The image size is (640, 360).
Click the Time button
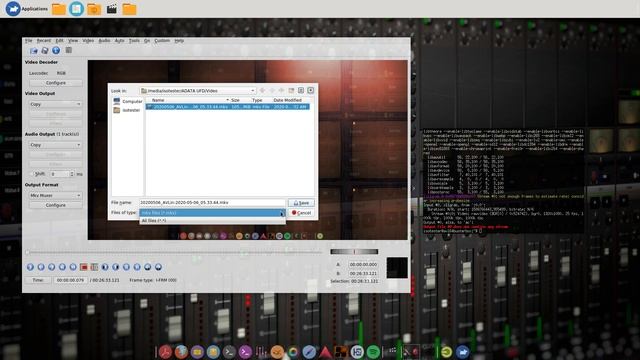click(x=38, y=280)
